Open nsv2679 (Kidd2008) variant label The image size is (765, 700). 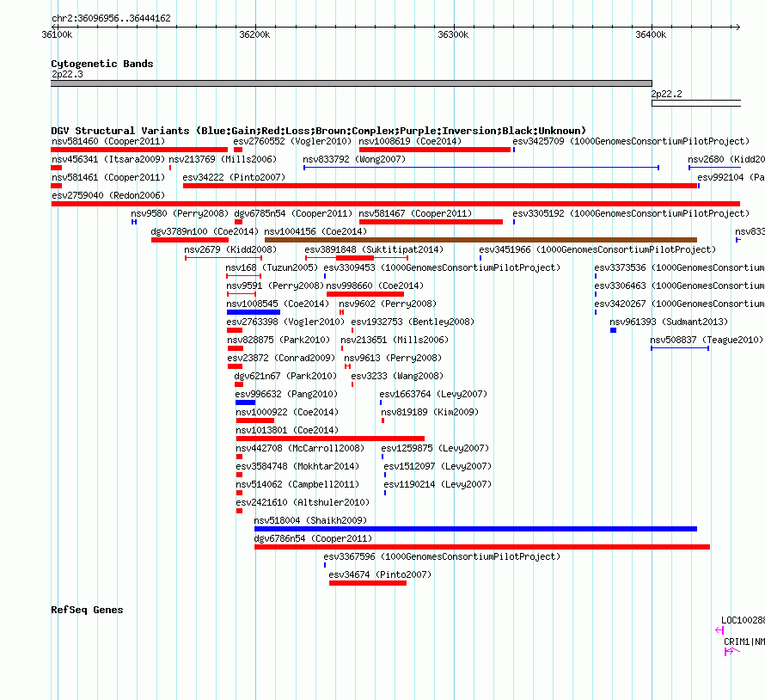coord(230,249)
